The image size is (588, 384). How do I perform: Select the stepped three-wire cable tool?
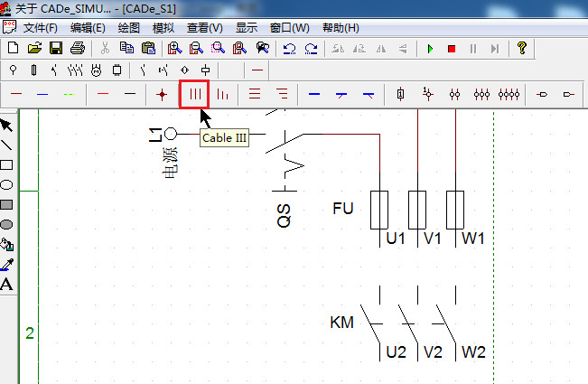(222, 94)
